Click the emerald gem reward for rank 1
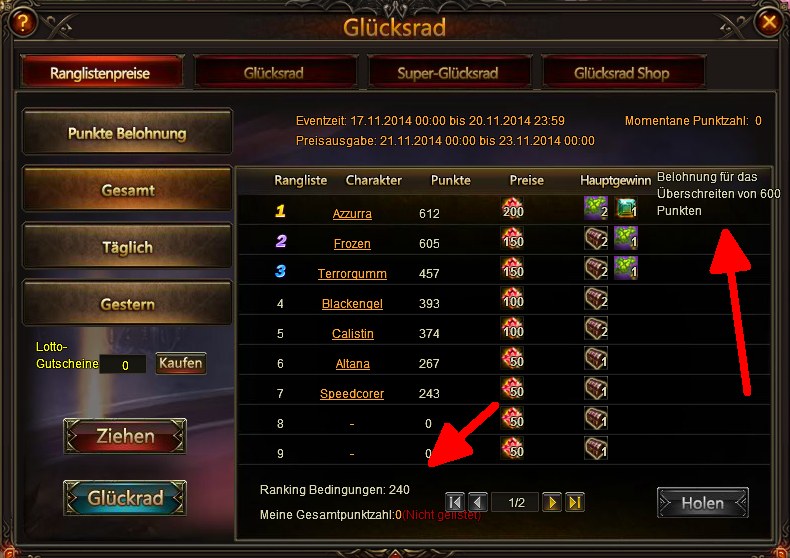This screenshot has width=790, height=558. [626, 208]
